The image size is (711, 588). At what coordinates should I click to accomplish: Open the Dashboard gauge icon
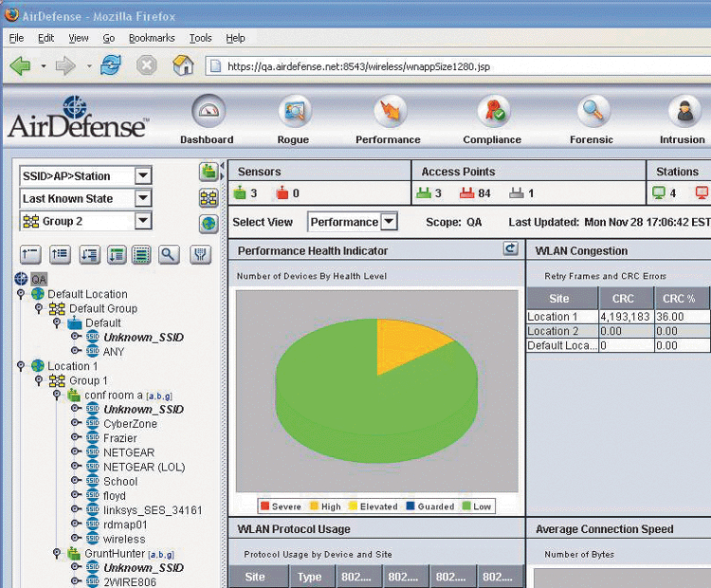209,111
